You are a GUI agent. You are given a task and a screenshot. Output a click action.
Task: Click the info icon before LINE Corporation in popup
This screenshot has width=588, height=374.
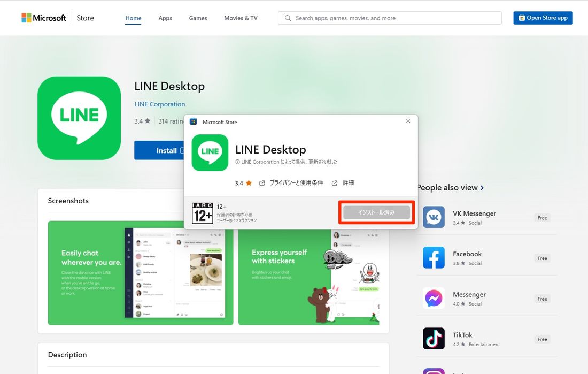point(237,162)
